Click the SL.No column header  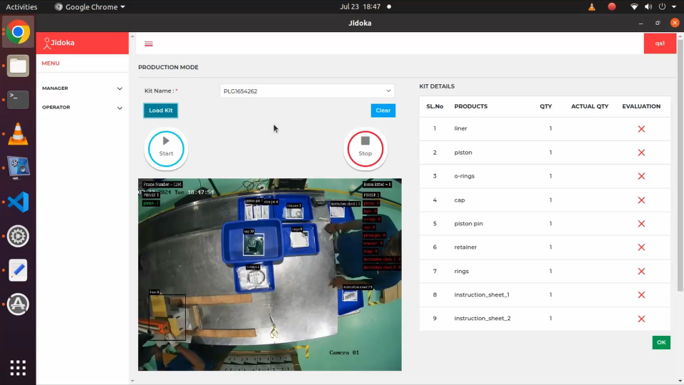click(x=434, y=106)
